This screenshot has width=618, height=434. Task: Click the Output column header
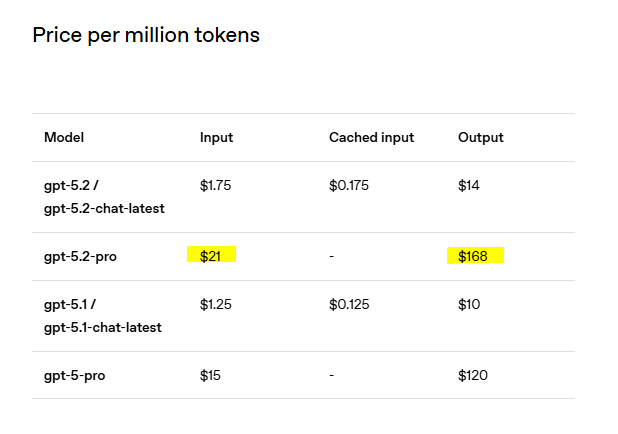click(481, 137)
